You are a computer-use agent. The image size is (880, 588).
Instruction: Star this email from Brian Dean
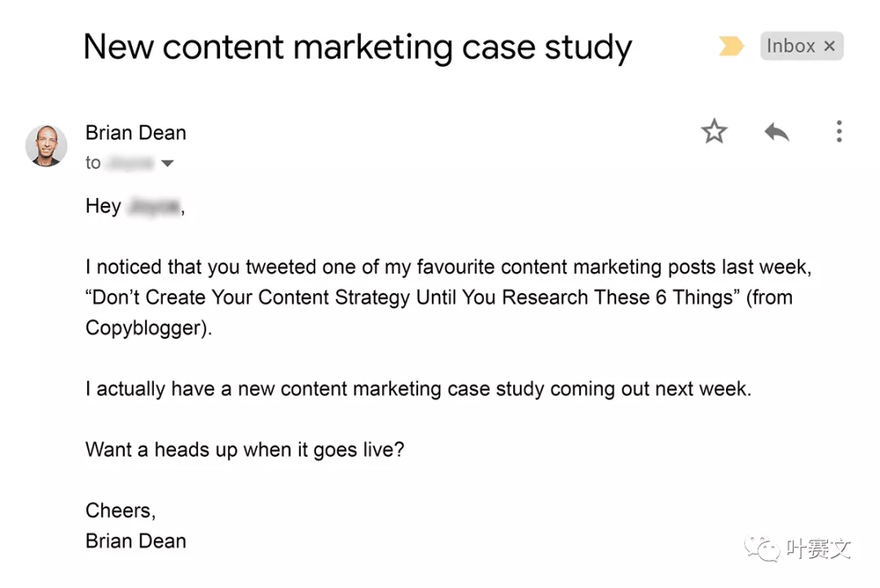tap(714, 131)
